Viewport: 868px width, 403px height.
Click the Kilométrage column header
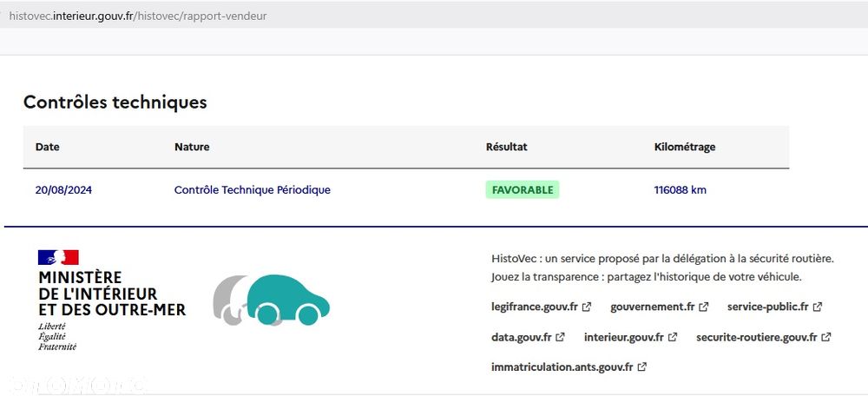pos(685,148)
